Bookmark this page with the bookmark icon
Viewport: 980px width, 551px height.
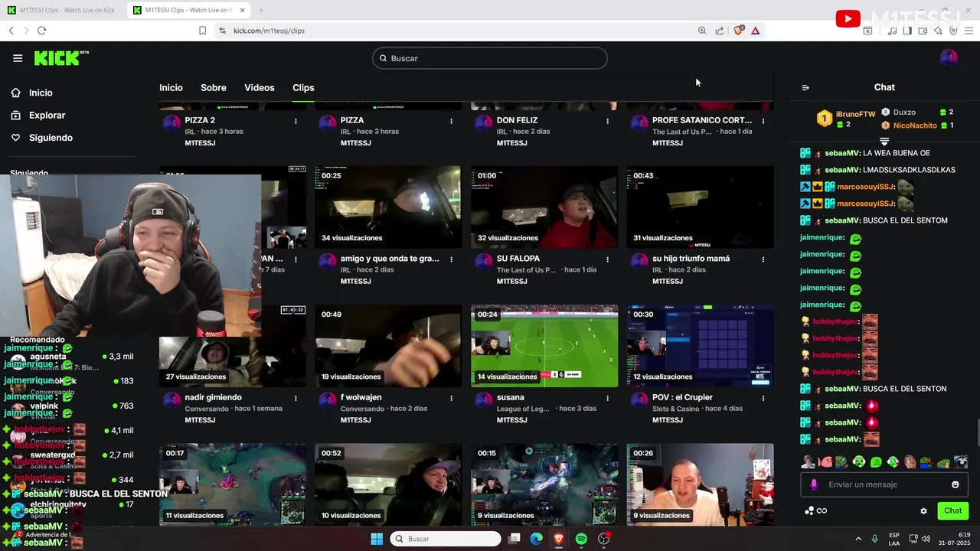(202, 31)
